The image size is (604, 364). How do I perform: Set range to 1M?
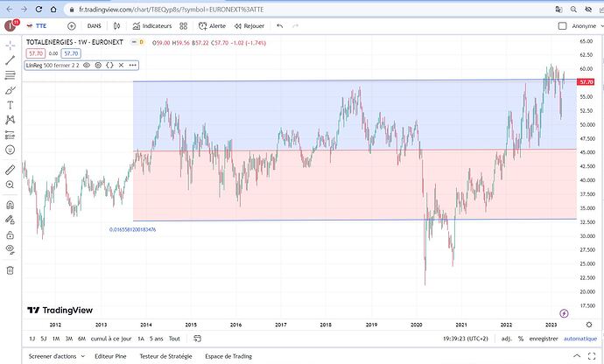click(56, 339)
